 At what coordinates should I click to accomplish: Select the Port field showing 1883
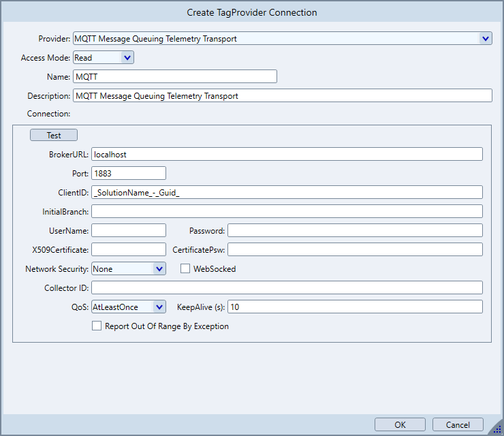pos(128,174)
